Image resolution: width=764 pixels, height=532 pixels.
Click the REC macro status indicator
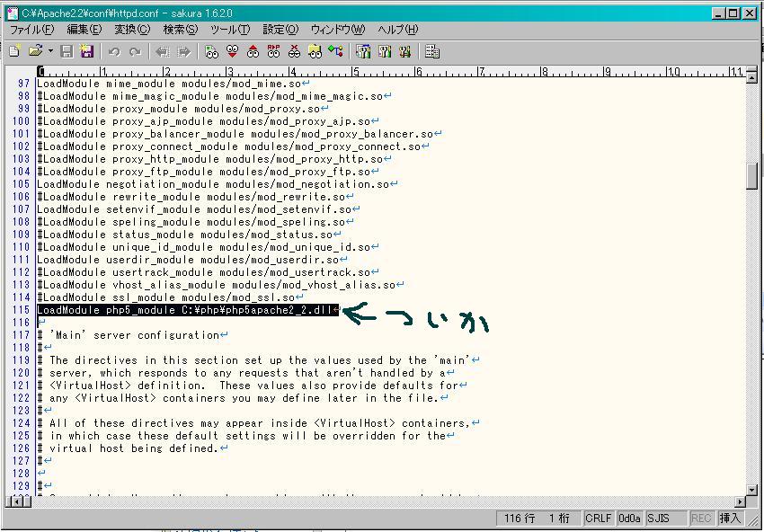click(x=702, y=519)
